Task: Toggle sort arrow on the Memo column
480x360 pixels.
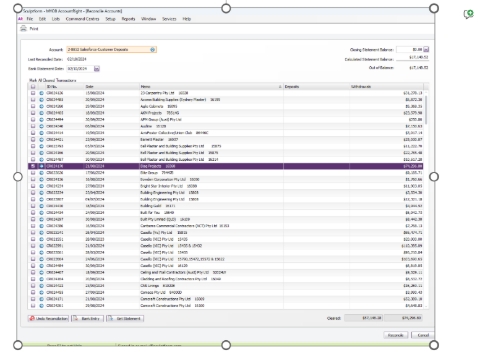Action: 280,87
